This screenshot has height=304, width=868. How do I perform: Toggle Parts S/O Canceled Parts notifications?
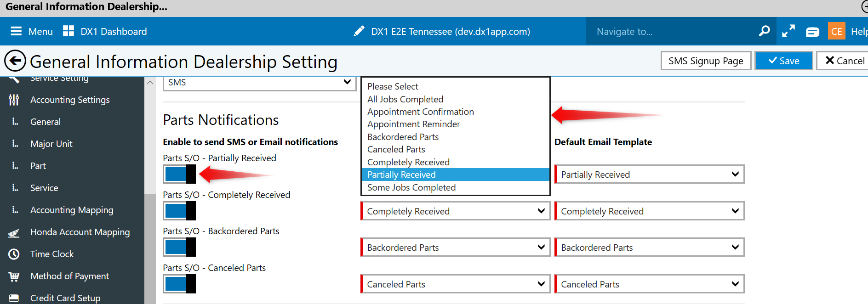coord(180,284)
